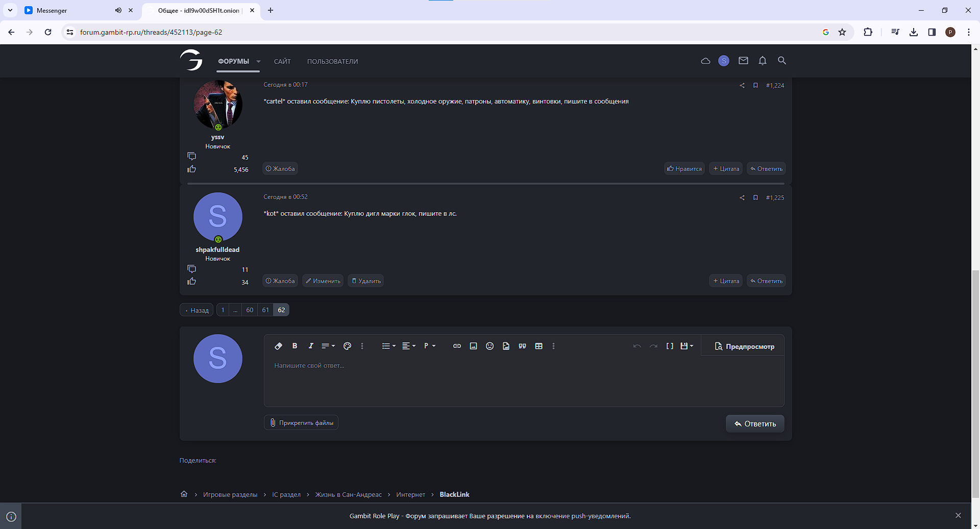Image resolution: width=980 pixels, height=529 pixels.
Task: Open the ФОРУМЫ navigation tab
Action: pyautogui.click(x=233, y=61)
